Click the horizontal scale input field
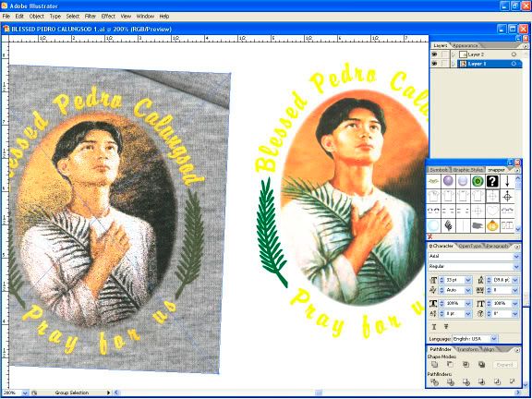 point(454,303)
